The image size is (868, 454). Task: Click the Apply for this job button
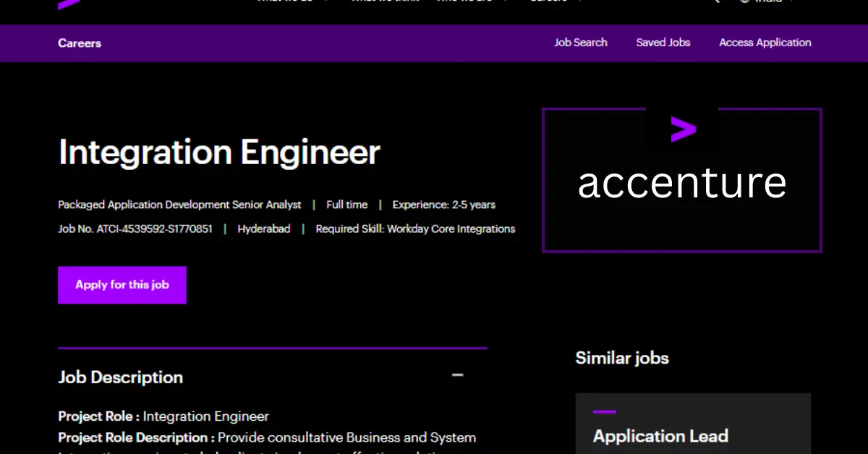pyautogui.click(x=122, y=285)
